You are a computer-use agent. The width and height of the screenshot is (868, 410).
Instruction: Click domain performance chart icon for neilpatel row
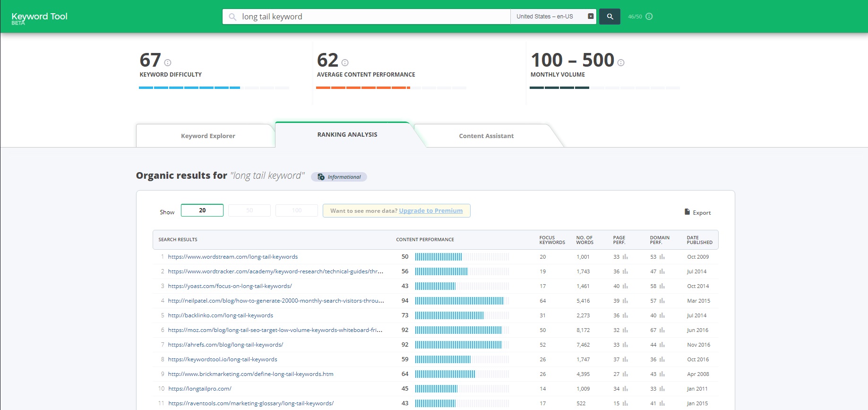pos(662,301)
